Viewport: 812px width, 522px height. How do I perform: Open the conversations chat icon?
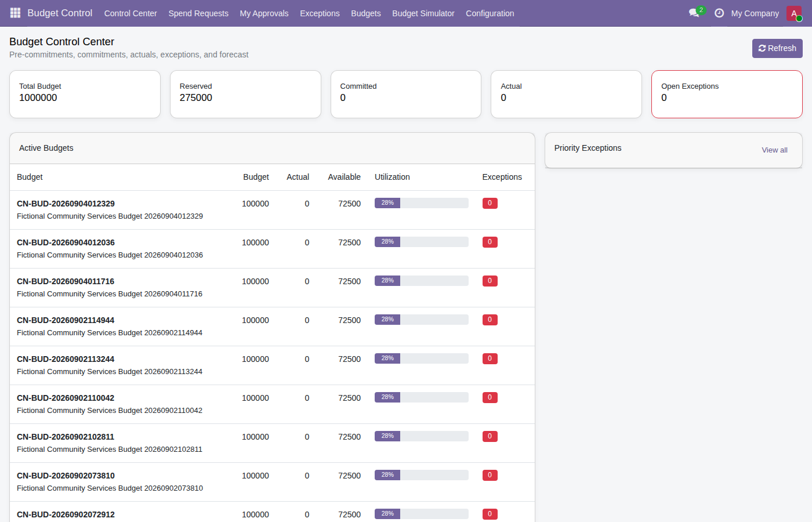[x=694, y=13]
